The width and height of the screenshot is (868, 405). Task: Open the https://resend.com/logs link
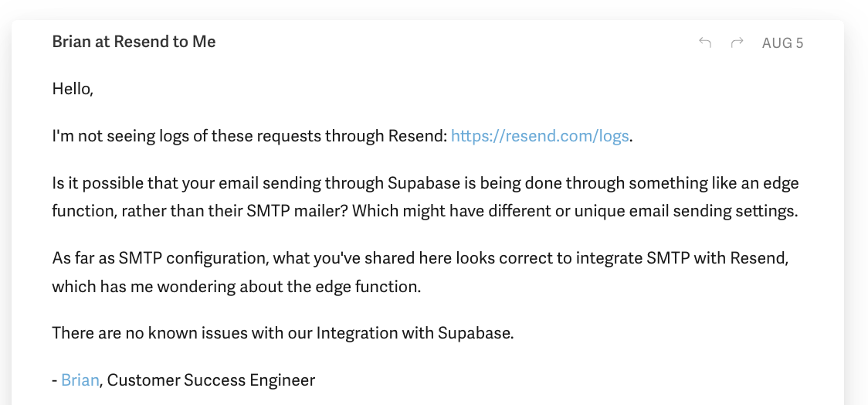[x=540, y=136]
